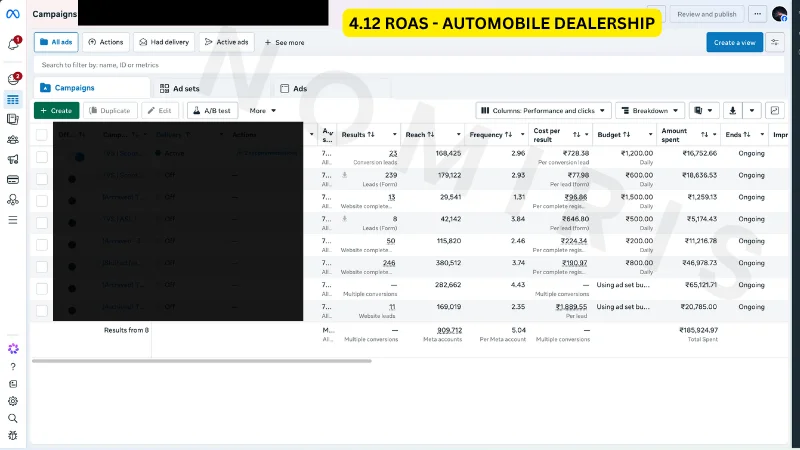Open notifications bell in sidebar

coord(13,44)
